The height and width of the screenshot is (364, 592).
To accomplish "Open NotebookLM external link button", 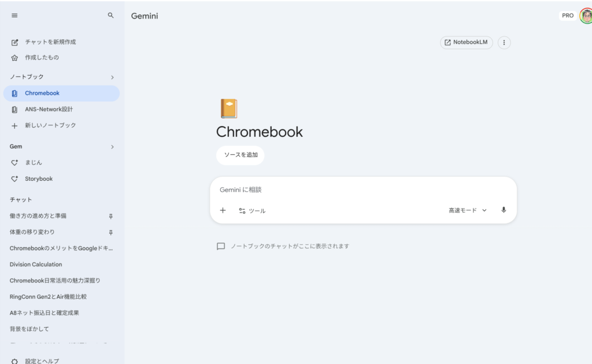I will [x=467, y=43].
